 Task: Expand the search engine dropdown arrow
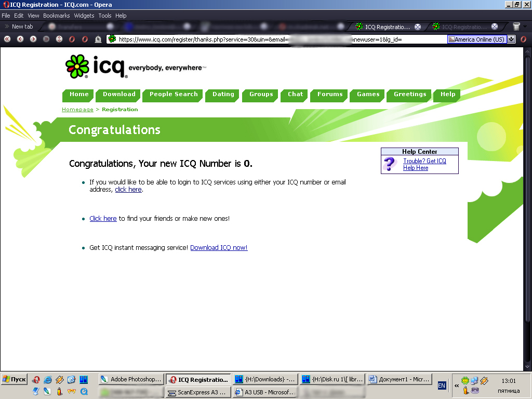tap(511, 39)
